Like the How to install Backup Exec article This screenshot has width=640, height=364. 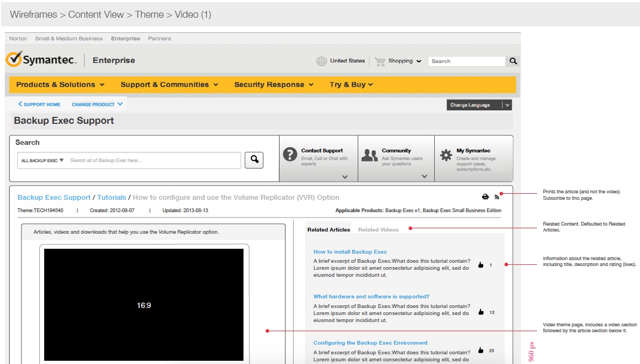point(480,264)
